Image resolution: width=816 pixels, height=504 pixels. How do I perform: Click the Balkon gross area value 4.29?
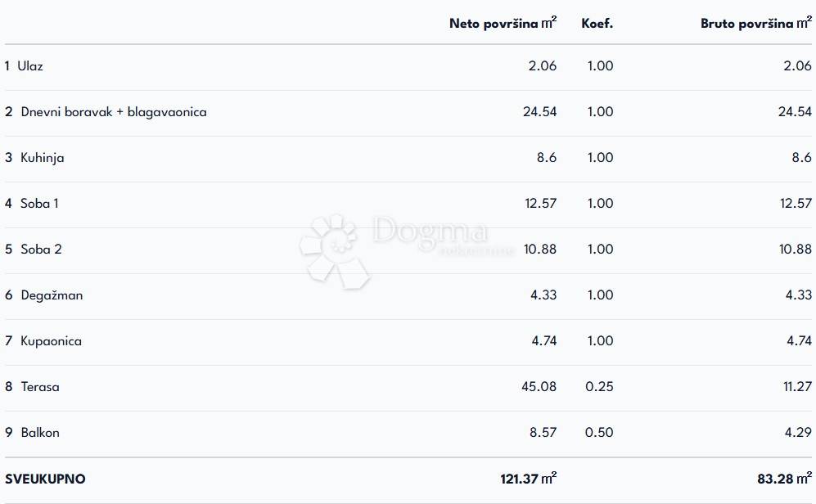tap(798, 433)
